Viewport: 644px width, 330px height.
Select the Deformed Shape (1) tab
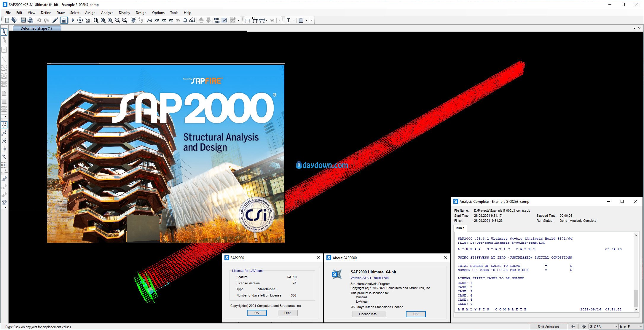click(37, 28)
